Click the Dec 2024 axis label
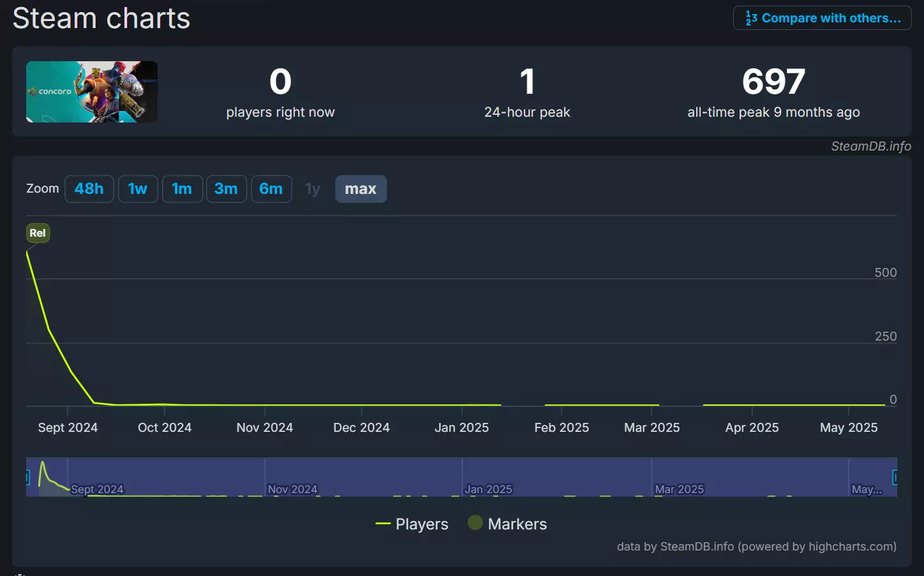This screenshot has height=576, width=924. point(361,427)
